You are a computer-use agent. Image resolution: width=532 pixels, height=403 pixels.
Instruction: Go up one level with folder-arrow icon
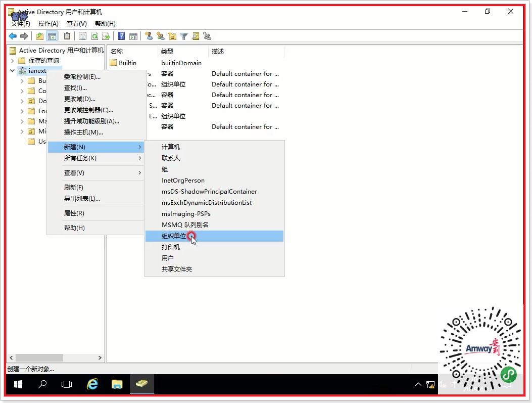click(40, 36)
